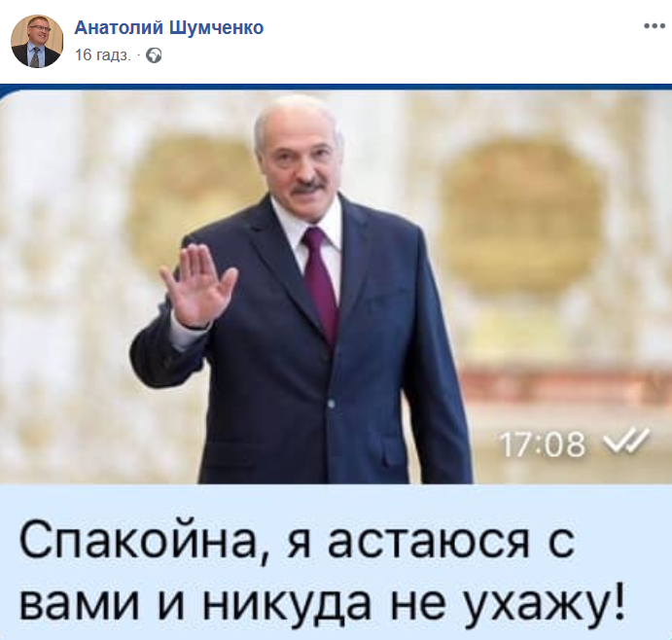
Task: Open Анатолий Шумченко's profile picture
Action: pyautogui.click(x=37, y=41)
